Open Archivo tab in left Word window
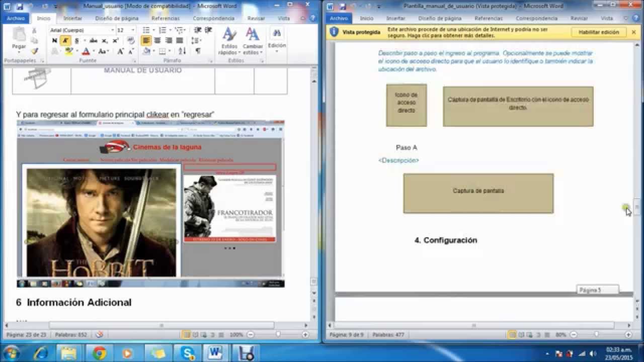Viewport: 644px width, 362px height. (16, 18)
